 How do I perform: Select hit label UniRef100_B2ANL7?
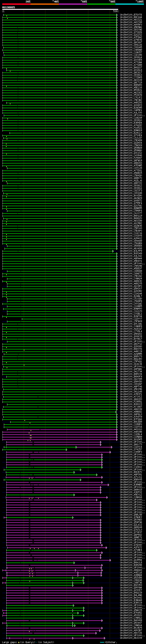pyautogui.click(x=131, y=296)
